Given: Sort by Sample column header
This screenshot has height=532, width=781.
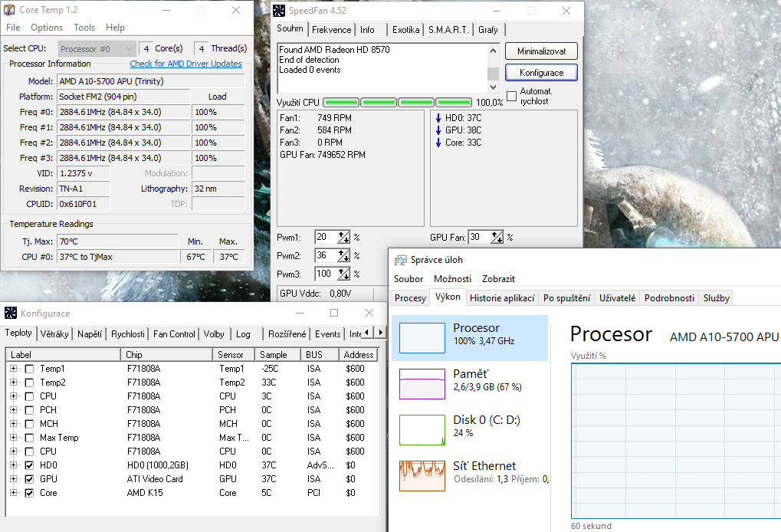Looking at the screenshot, I should point(277,355).
